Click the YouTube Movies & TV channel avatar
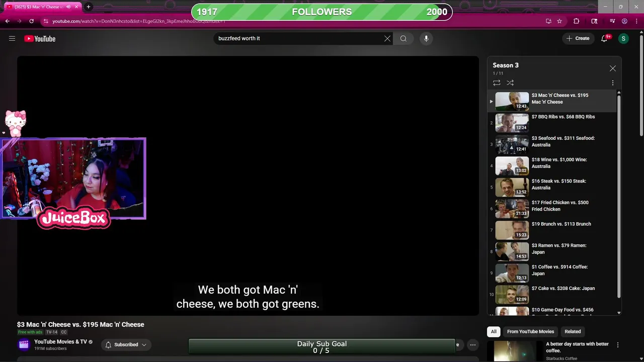 [x=24, y=344]
